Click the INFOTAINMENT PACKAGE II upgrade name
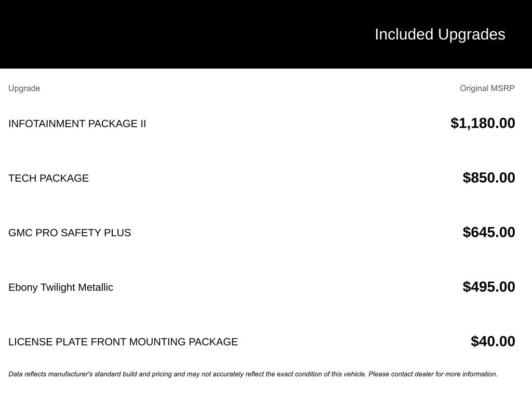 coord(77,124)
